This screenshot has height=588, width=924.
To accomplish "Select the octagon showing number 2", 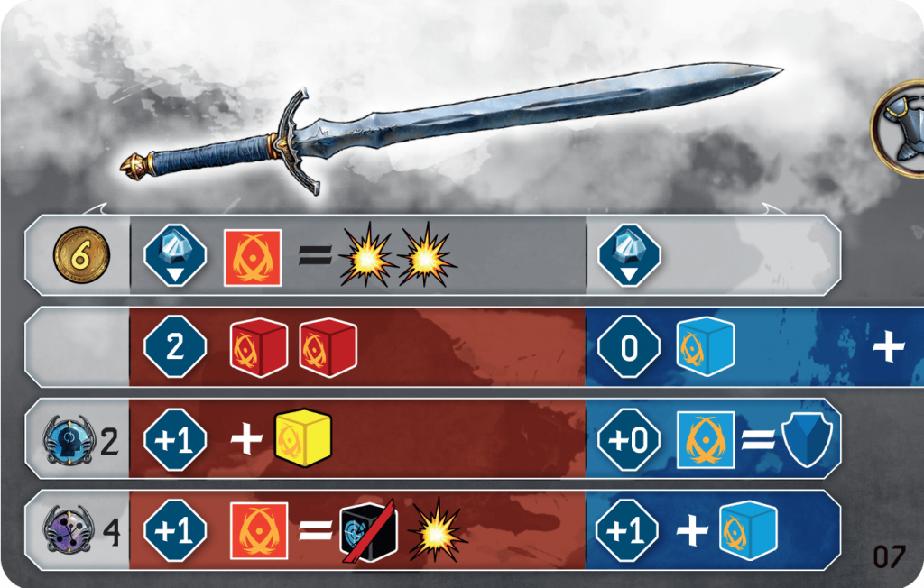I will pos(175,346).
